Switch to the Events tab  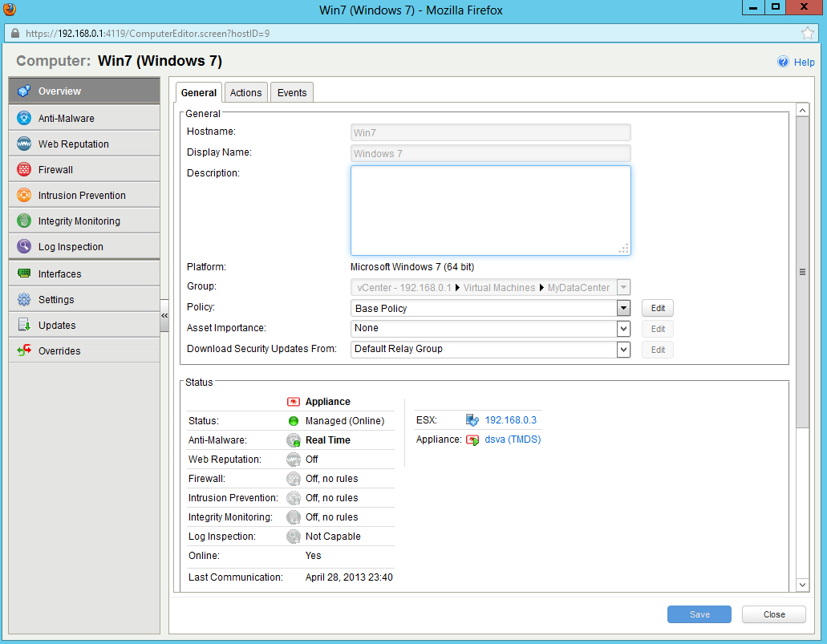(x=292, y=92)
